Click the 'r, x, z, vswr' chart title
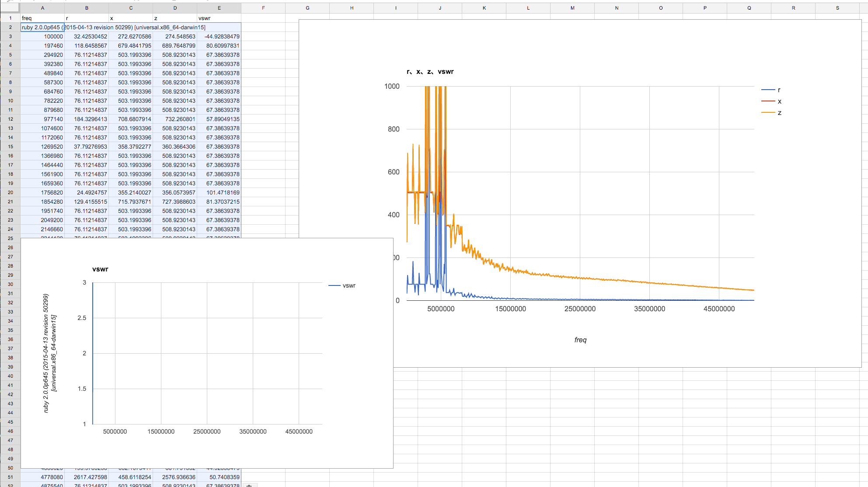The width and height of the screenshot is (868, 487). coord(430,72)
